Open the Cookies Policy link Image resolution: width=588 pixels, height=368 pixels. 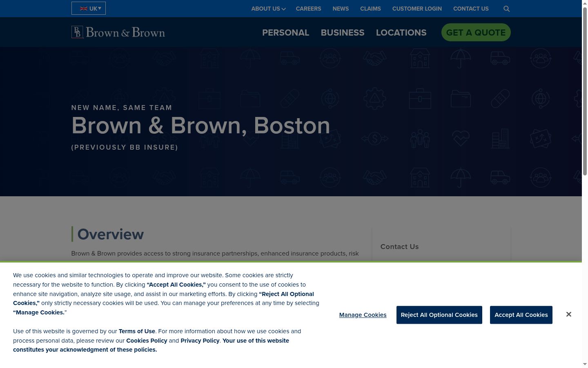(147, 341)
